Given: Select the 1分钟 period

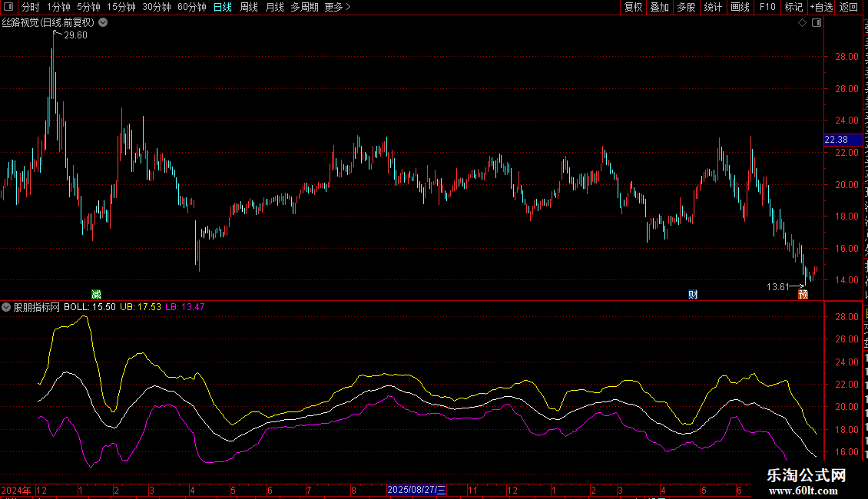Looking at the screenshot, I should pos(58,7).
